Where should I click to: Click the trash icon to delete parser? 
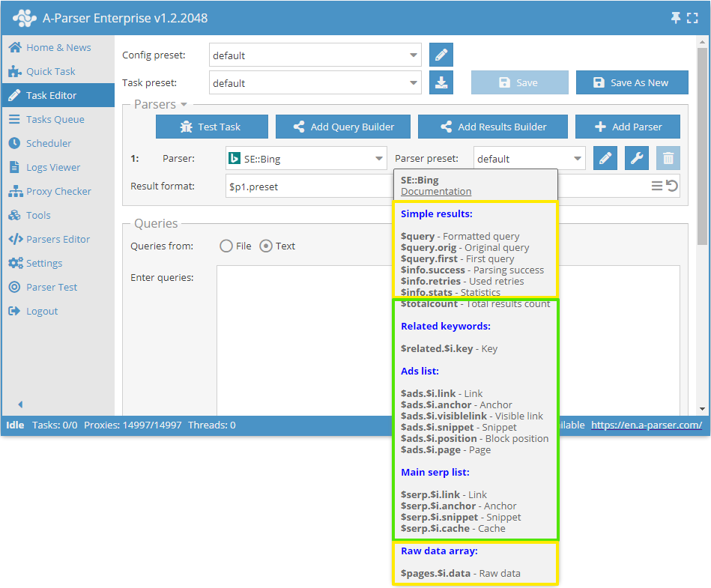668,158
